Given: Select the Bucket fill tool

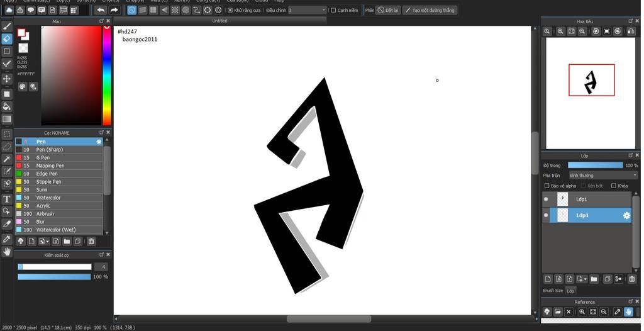Looking at the screenshot, I should pos(7,106).
